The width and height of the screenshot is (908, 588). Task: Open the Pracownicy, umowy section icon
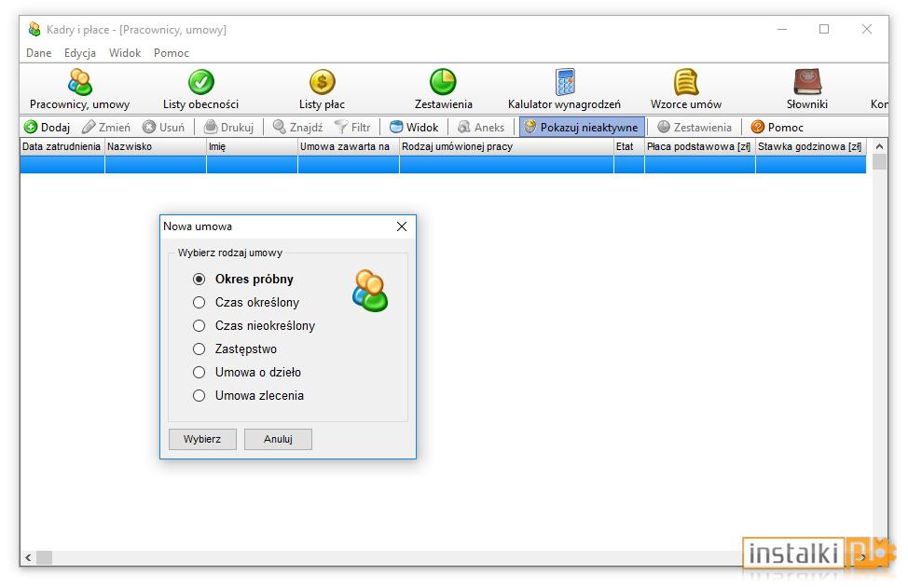tap(80, 82)
